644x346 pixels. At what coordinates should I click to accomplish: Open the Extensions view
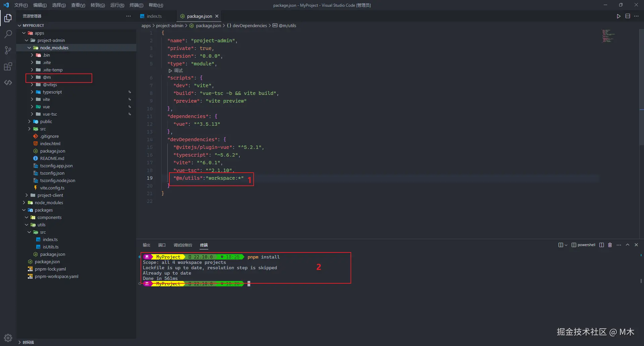[x=8, y=66]
